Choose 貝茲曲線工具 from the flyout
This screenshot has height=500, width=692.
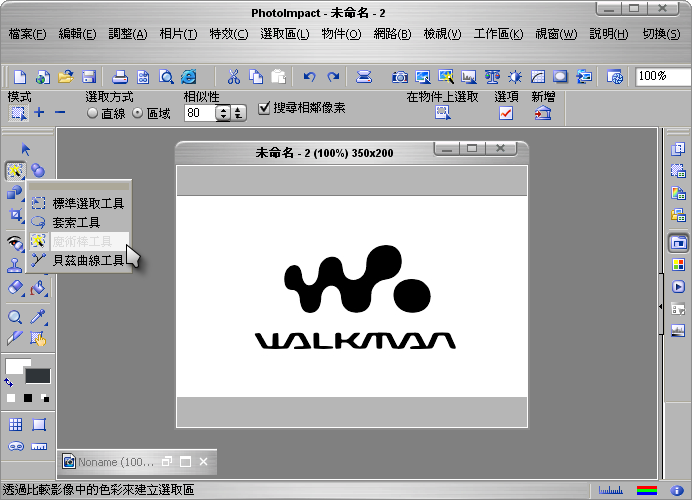pyautogui.click(x=79, y=260)
